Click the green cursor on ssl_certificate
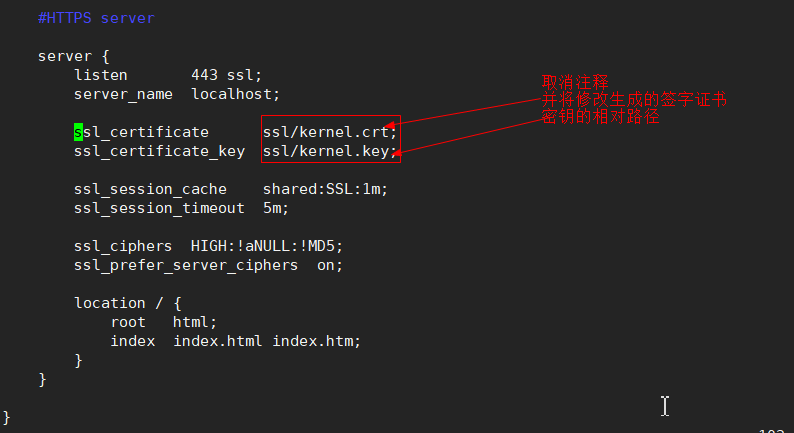The image size is (794, 433). (x=78, y=132)
